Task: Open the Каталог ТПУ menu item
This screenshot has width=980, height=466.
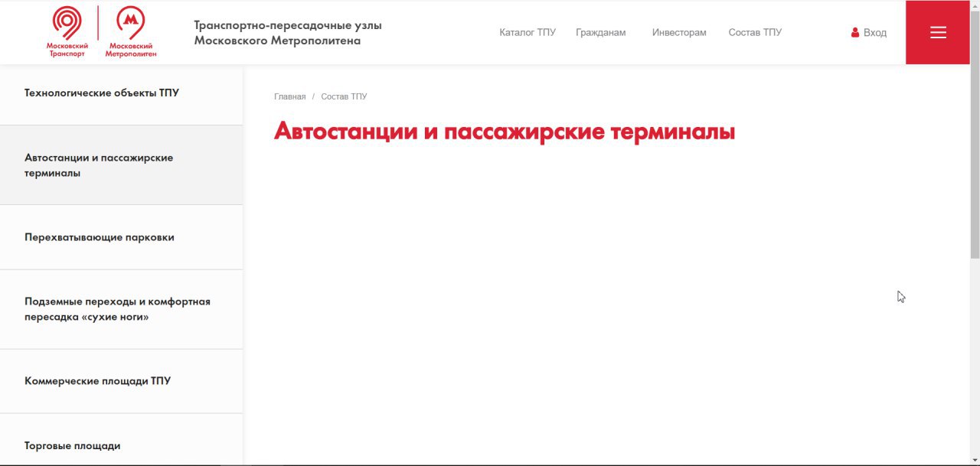Action: point(528,32)
